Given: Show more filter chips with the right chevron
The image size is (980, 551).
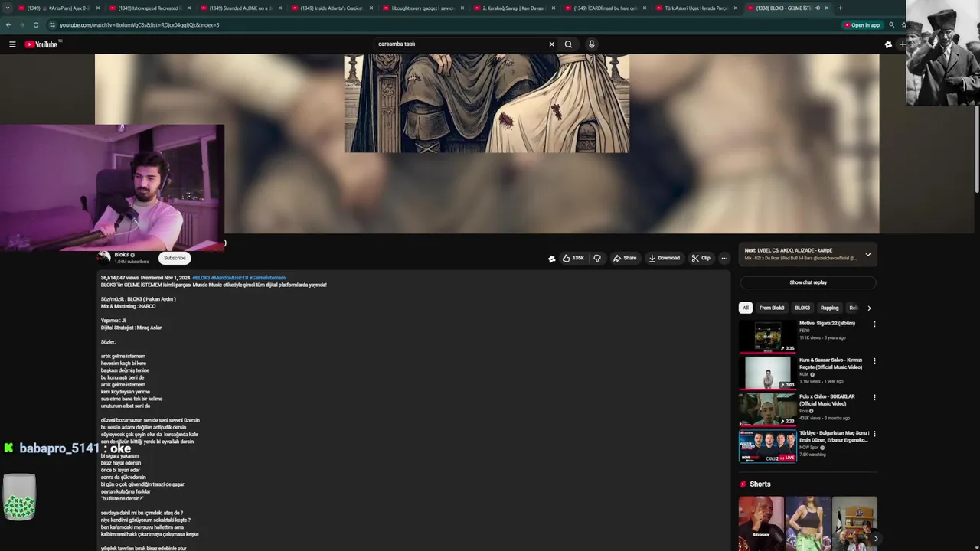Looking at the screenshot, I should 869,308.
